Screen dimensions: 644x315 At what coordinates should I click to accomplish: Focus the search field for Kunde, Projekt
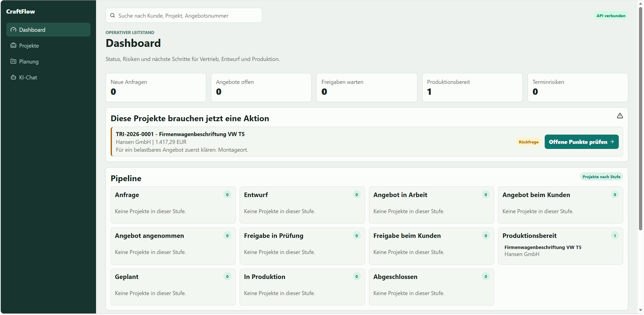point(184,15)
